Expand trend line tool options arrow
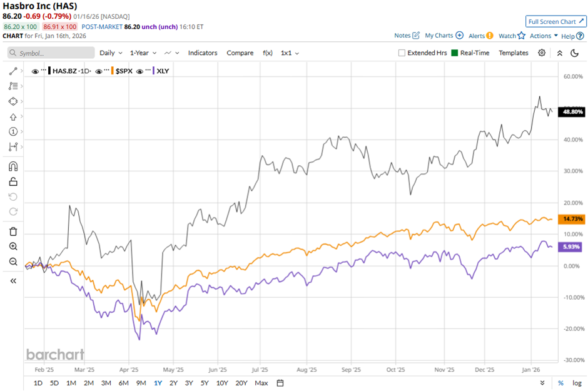The width and height of the screenshot is (588, 391). (22, 71)
